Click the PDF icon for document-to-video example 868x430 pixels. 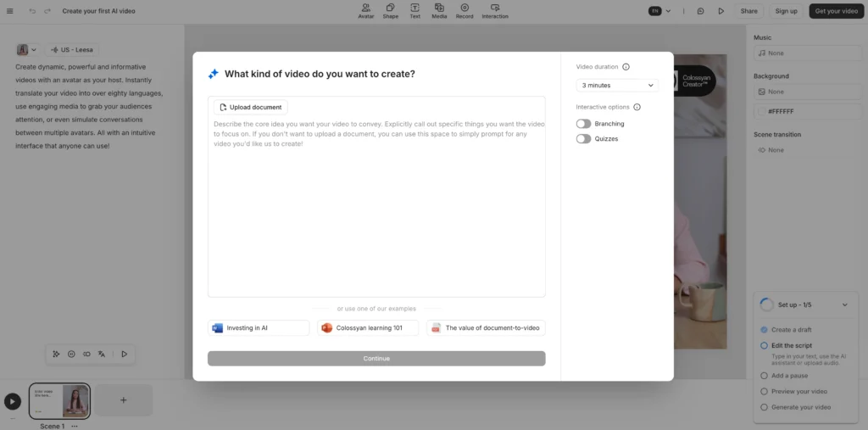point(437,328)
